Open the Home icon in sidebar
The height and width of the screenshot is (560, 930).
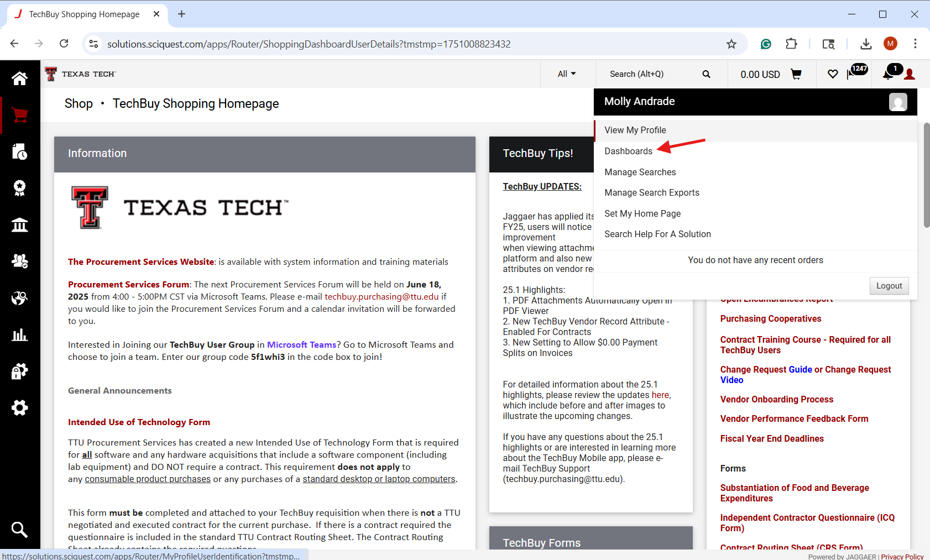pyautogui.click(x=19, y=78)
